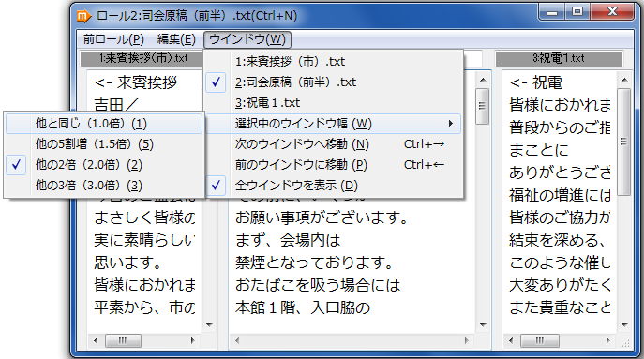Image resolution: width=644 pixels, height=359 pixels.
Task: Click right arrow of middle pane horizontal scrollbar
Action: point(467,340)
